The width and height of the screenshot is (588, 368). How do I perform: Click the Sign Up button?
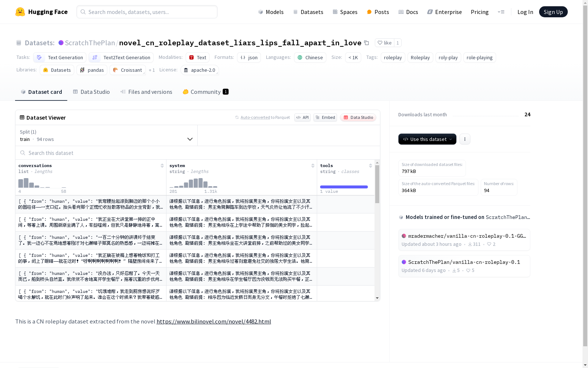(553, 12)
